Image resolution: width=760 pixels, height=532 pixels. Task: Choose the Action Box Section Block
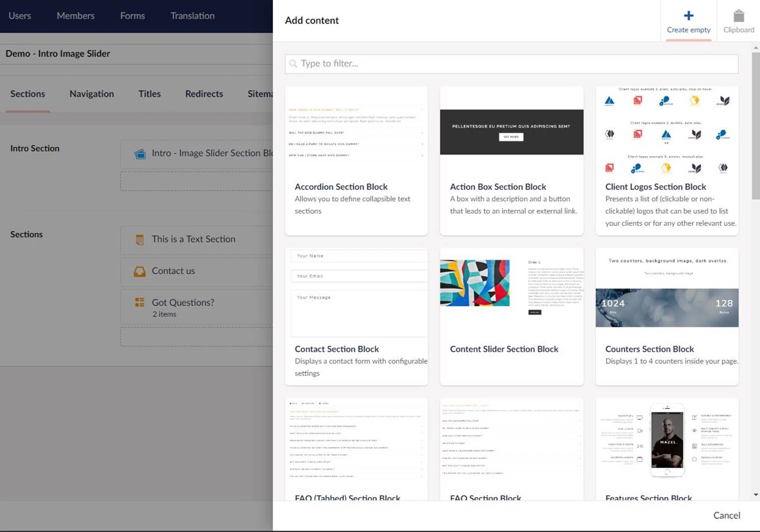pos(511,160)
